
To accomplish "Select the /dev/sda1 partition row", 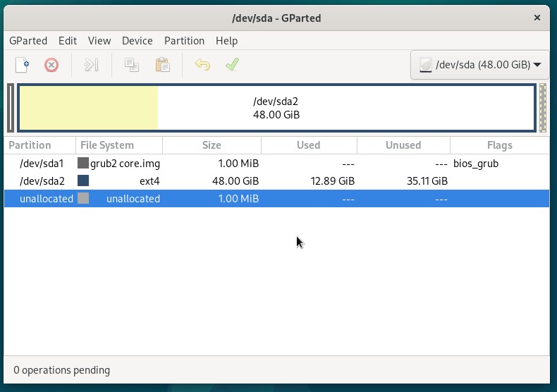I will point(276,164).
